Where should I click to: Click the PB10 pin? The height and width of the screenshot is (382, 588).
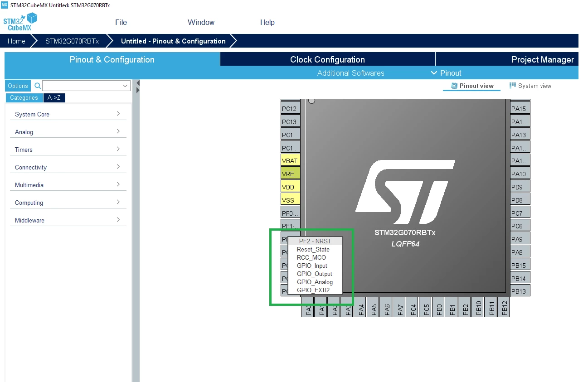point(477,307)
